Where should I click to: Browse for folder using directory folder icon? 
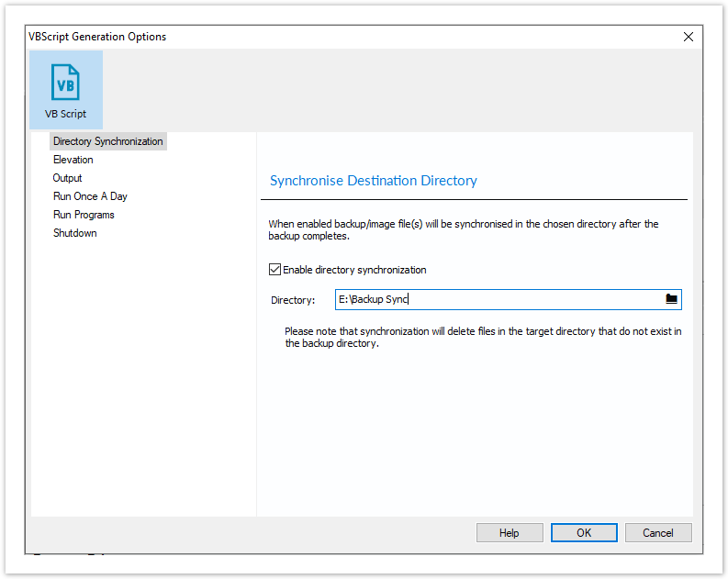click(671, 299)
